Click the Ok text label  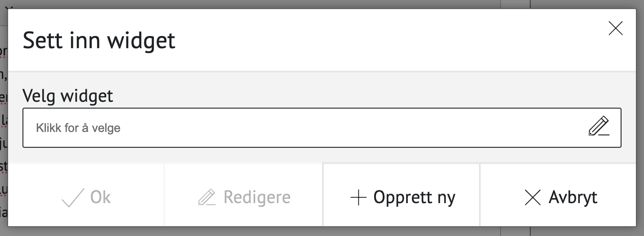click(x=100, y=197)
